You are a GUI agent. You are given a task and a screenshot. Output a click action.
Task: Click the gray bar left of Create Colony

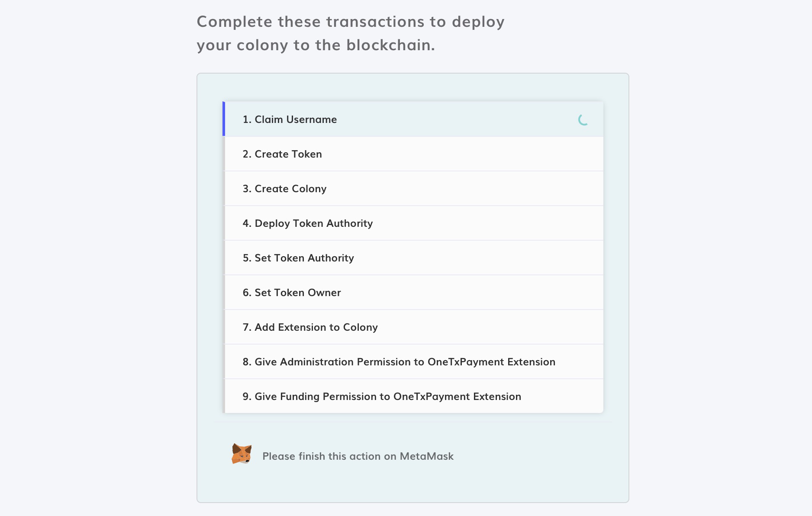coord(224,189)
